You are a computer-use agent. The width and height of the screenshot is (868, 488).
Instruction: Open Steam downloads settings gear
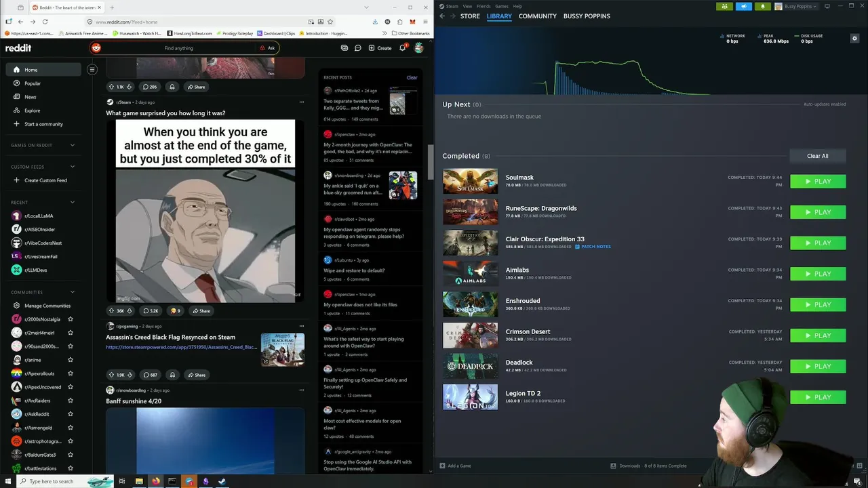point(854,39)
